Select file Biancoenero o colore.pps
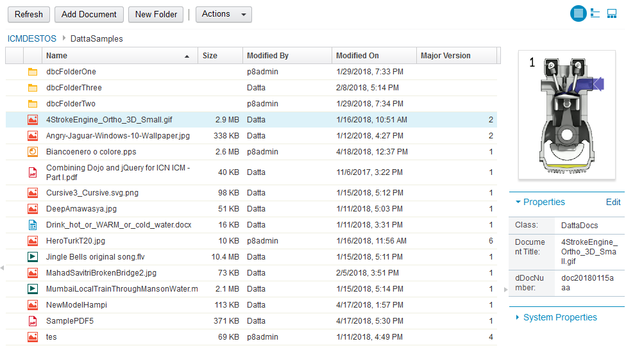 click(91, 152)
